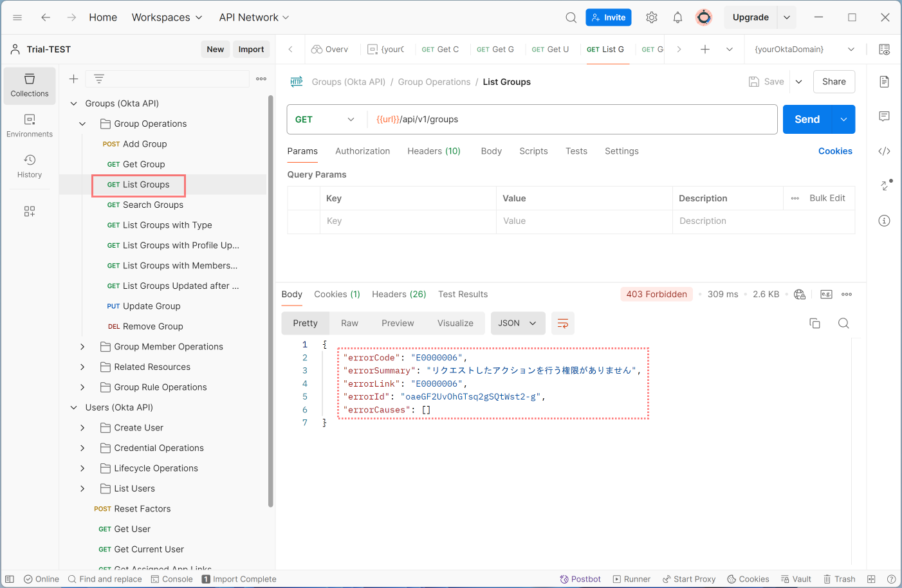Image resolution: width=902 pixels, height=588 pixels.
Task: Launch the Collection Runner
Action: coord(631,578)
